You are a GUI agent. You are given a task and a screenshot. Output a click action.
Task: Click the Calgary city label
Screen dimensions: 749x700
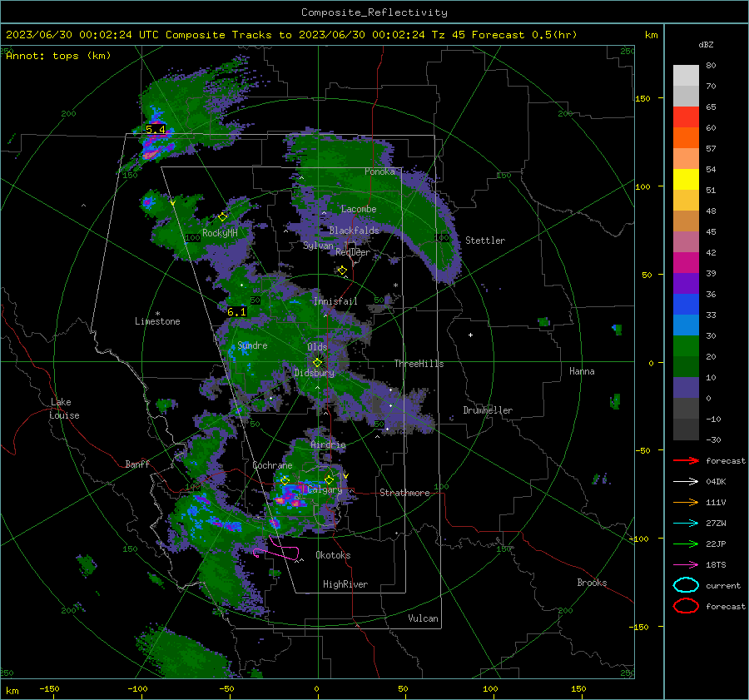click(x=325, y=489)
